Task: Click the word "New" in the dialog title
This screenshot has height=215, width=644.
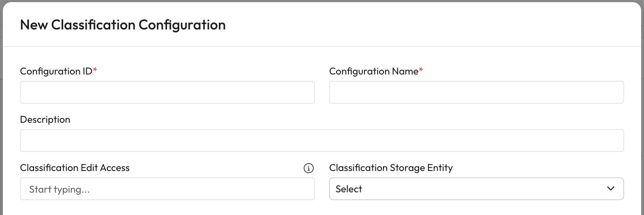Action: (x=34, y=25)
